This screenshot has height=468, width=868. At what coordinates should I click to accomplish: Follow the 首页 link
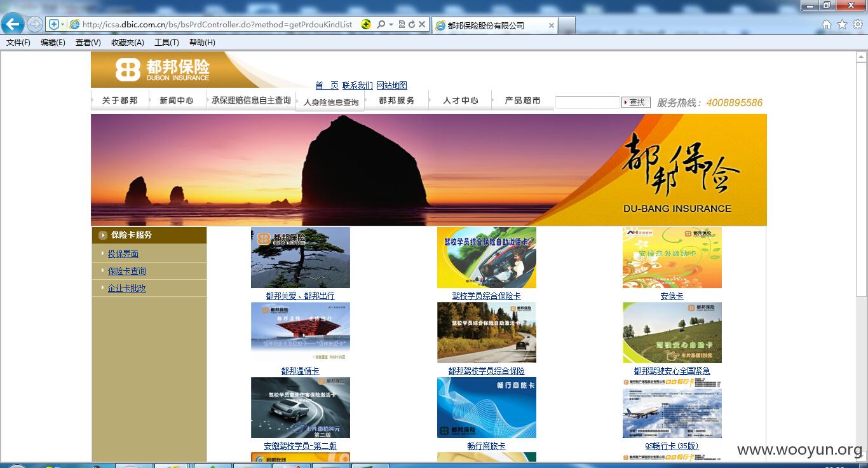pos(327,85)
